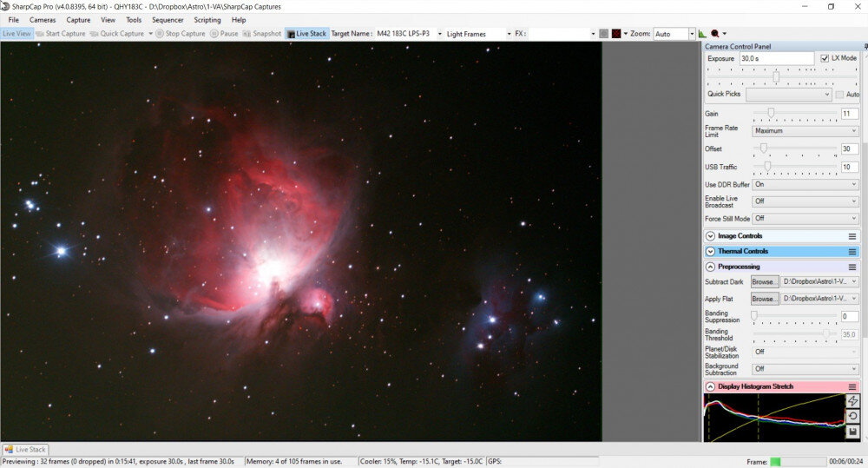
Task: Collapse the Preprocessing section
Action: (710, 267)
